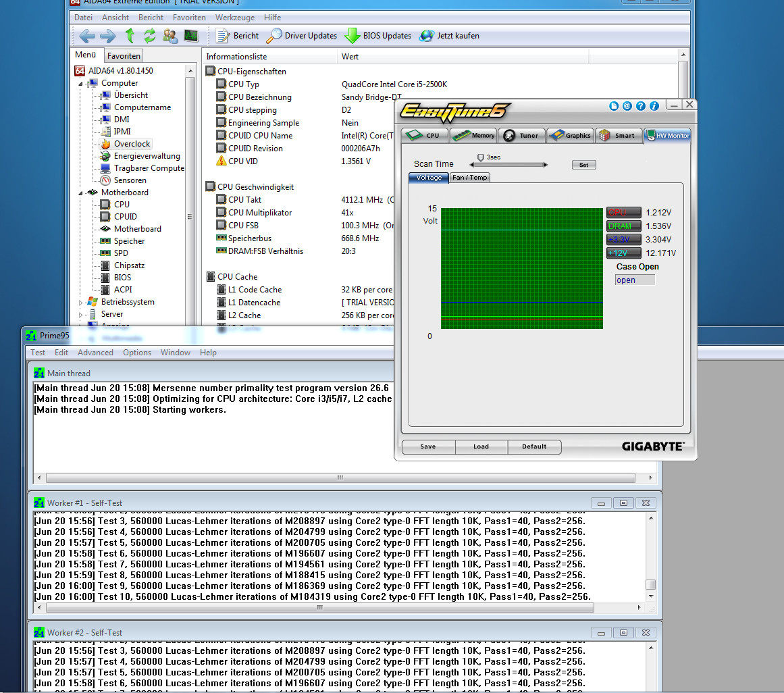This screenshot has width=784, height=693.
Task: Click EasyTune6 blue moon icon in title bar
Action: 614,106
